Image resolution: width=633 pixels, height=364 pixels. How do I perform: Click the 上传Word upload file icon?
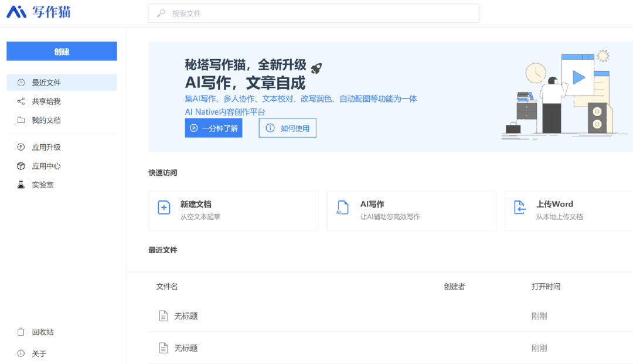519,207
